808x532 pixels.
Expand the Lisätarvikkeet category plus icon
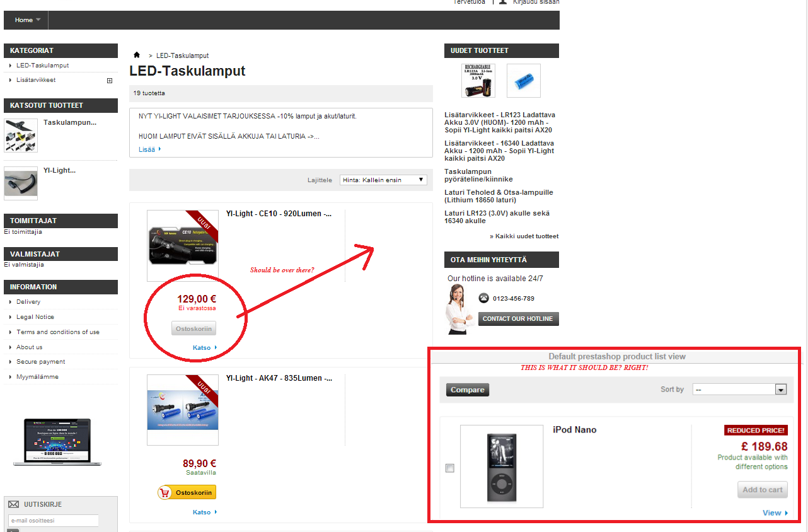(110, 81)
